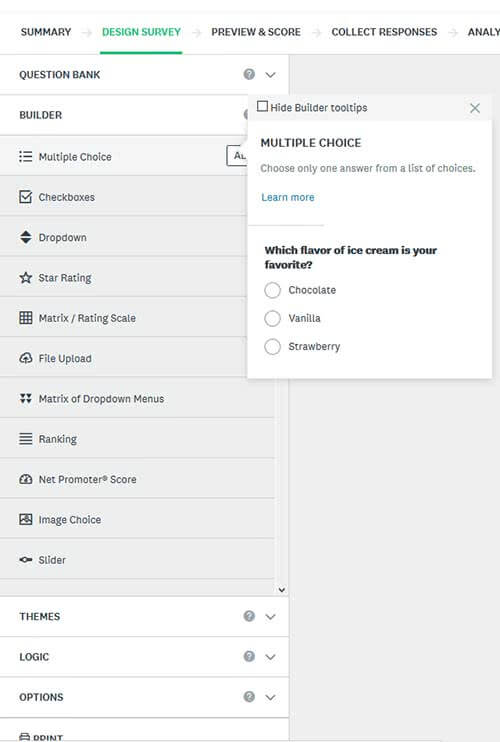The height and width of the screenshot is (742, 500).
Task: Select the Strawberry radio button
Action: (272, 346)
